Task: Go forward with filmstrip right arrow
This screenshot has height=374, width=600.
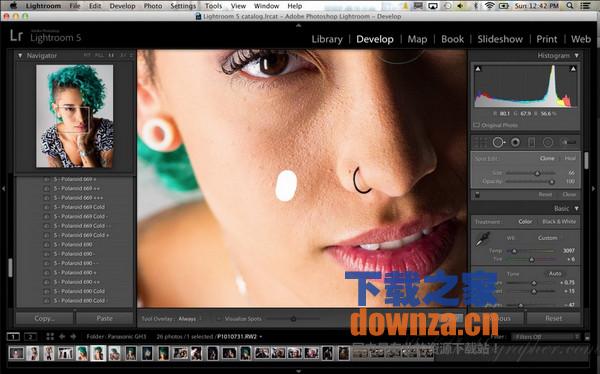Action: coord(73,337)
